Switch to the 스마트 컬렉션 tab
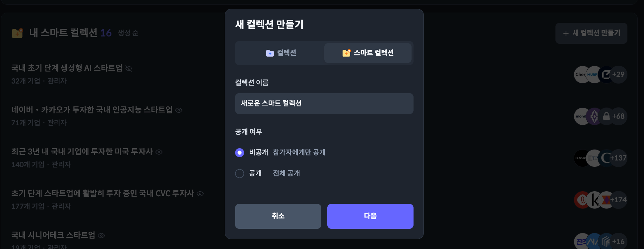644x249 pixels. point(368,53)
